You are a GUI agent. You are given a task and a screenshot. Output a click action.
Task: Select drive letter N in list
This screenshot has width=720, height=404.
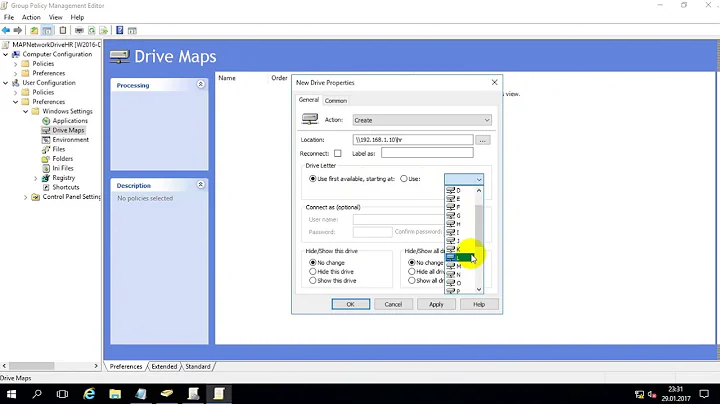coord(460,275)
